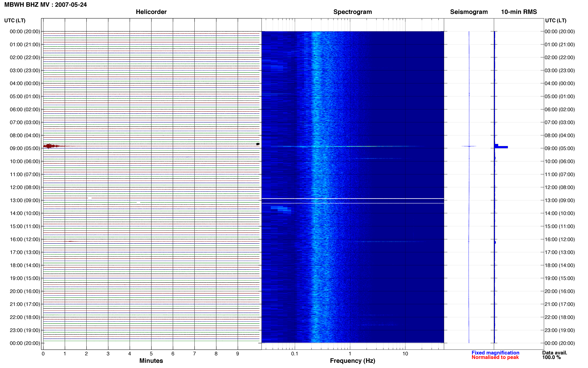Click the '10' tick on the Frequency axis
This screenshot has height=368, width=588.
tap(405, 354)
